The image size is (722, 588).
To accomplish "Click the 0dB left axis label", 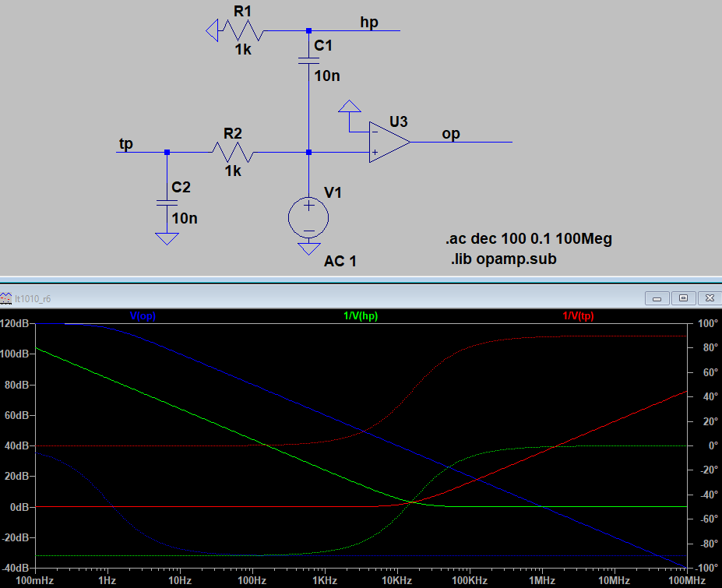I will point(19,507).
